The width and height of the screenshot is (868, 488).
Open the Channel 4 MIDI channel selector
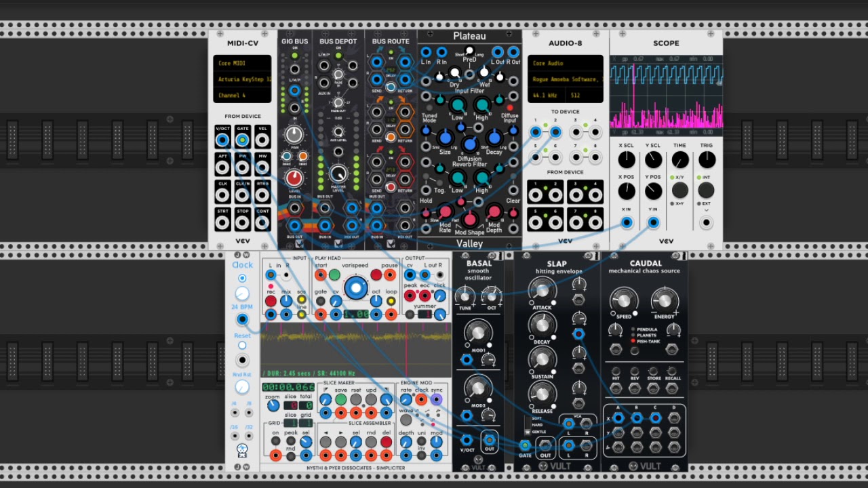click(242, 96)
